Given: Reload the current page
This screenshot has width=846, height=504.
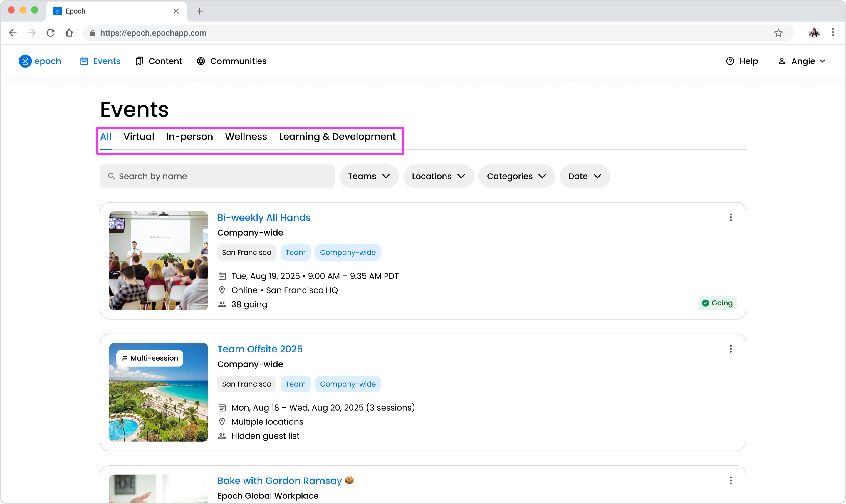Looking at the screenshot, I should click(x=51, y=33).
